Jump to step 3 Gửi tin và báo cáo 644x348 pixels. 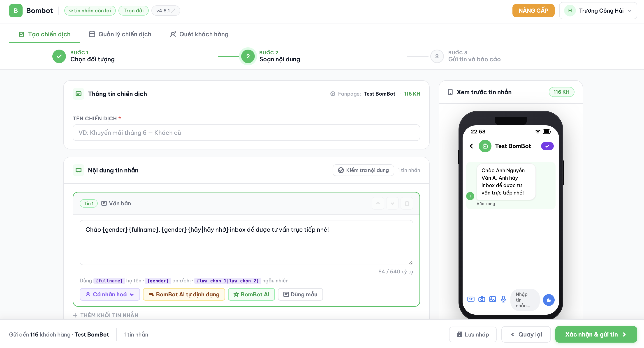click(466, 56)
